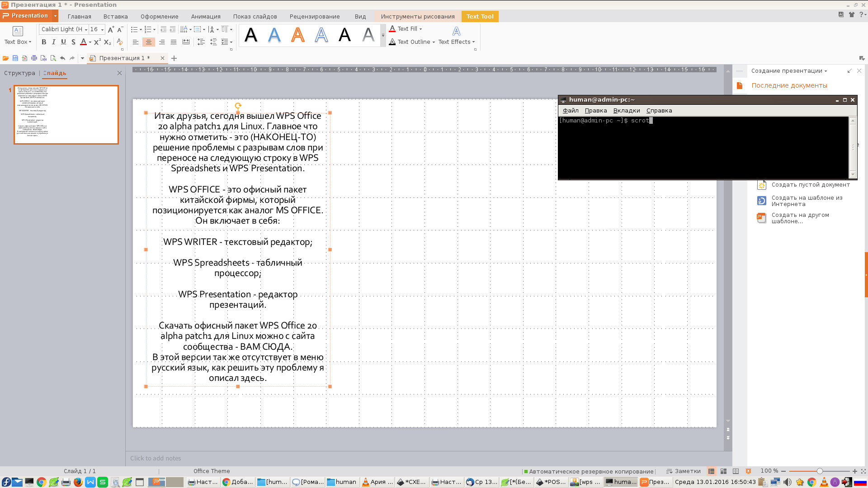The width and height of the screenshot is (868, 488).
Task: Open font name dropdown Calibri Light
Action: point(86,29)
